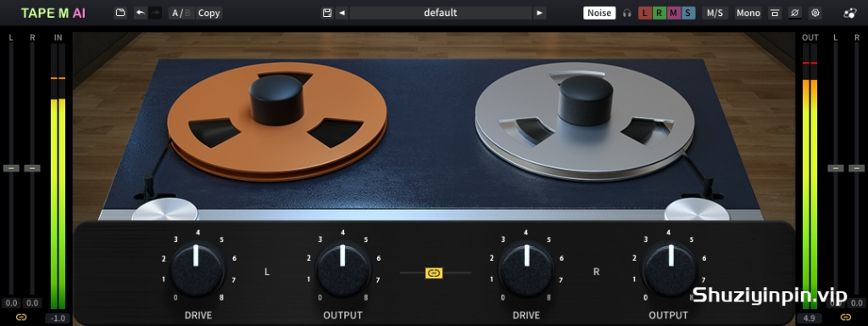
Task: Select the red L channel monitor button
Action: click(645, 13)
